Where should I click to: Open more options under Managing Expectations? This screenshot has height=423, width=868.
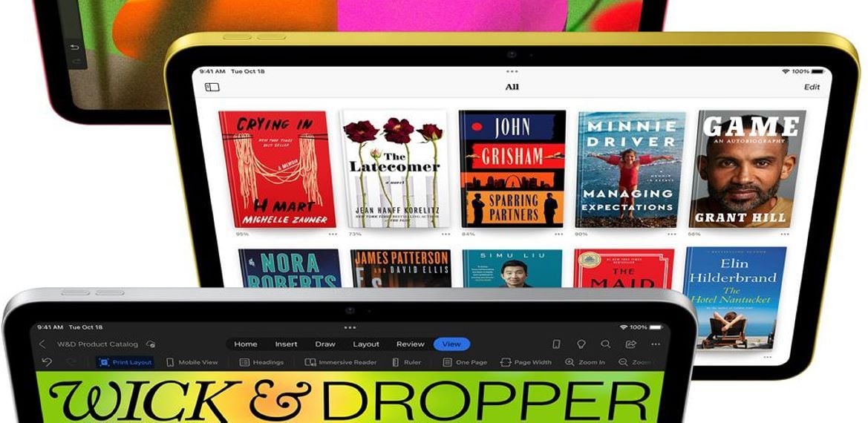[x=671, y=234]
